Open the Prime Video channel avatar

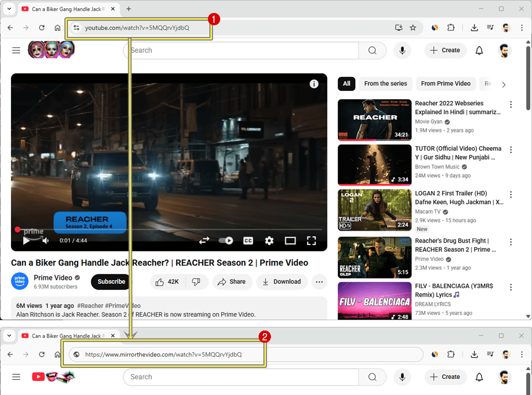pyautogui.click(x=20, y=281)
